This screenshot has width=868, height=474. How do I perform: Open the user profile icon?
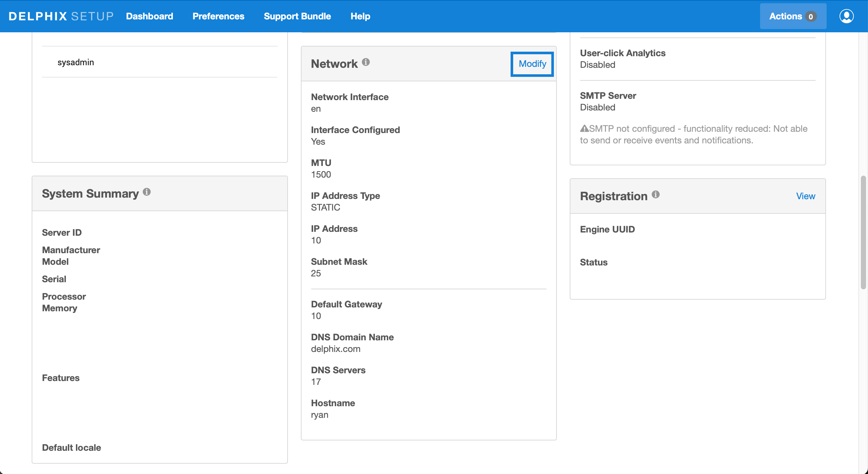(846, 16)
